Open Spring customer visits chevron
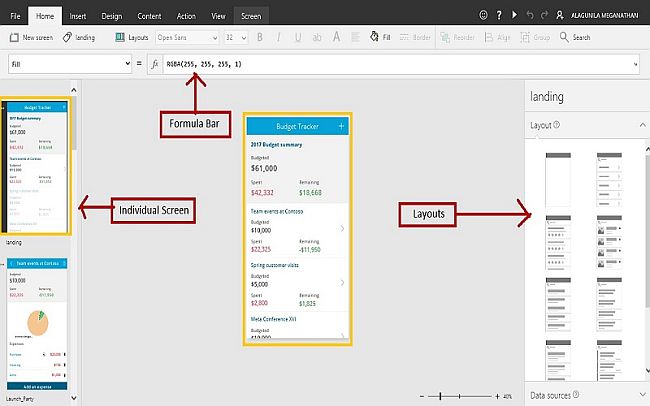The height and width of the screenshot is (406, 650). 342,282
